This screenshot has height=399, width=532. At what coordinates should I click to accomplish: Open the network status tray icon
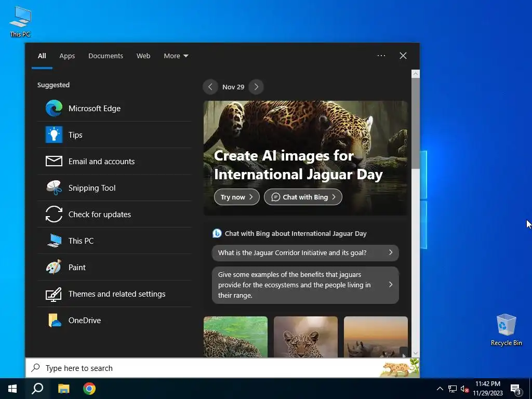coord(453,389)
